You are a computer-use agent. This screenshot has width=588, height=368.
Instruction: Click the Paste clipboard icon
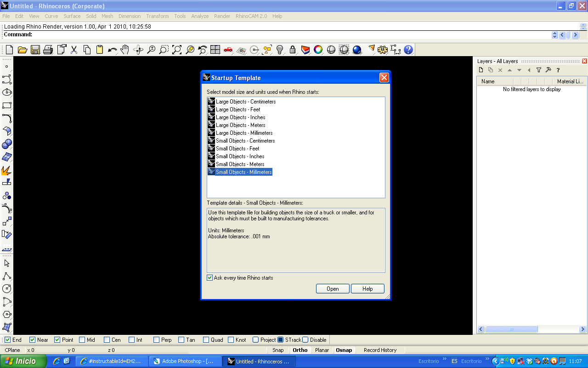100,50
